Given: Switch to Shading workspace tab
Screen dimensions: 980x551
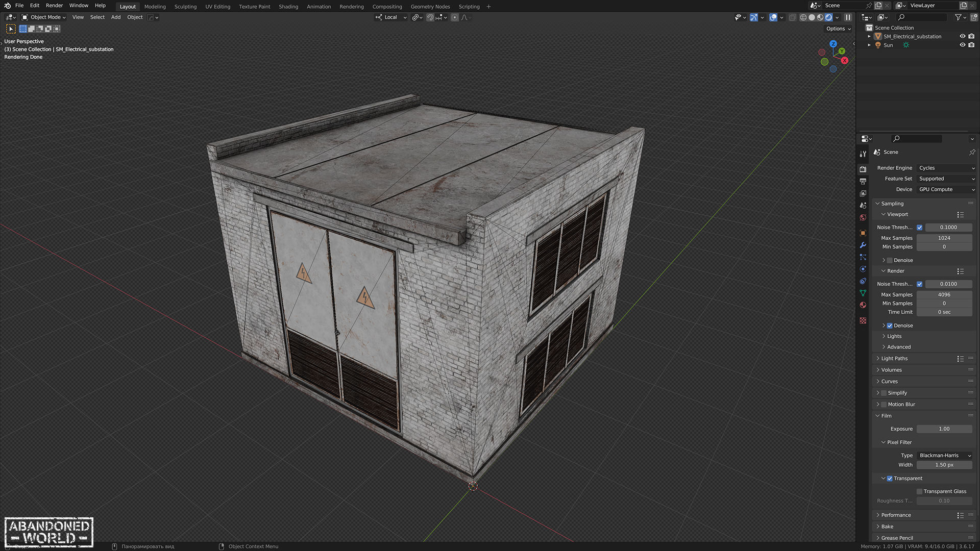Looking at the screenshot, I should pos(288,7).
